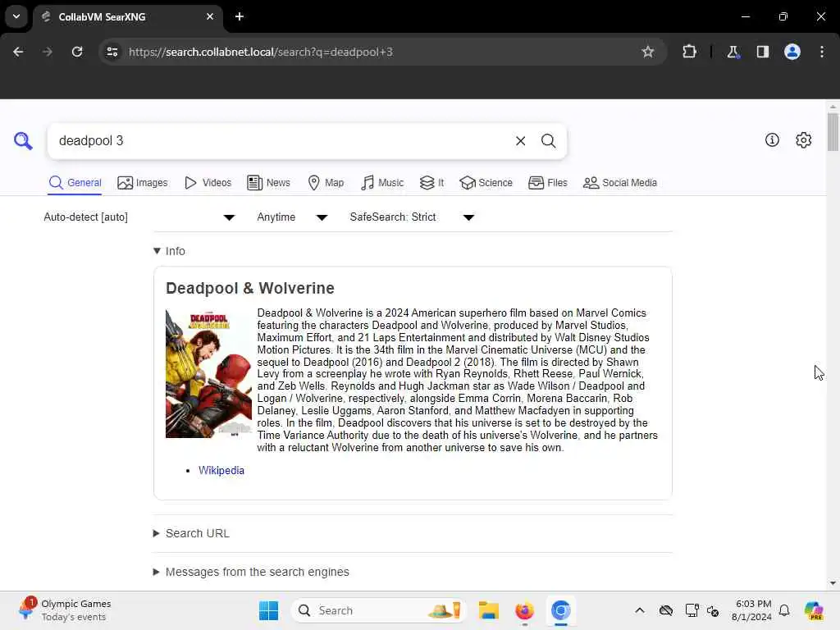The width and height of the screenshot is (840, 630).
Task: Open File Explorer from taskbar
Action: (x=489, y=610)
